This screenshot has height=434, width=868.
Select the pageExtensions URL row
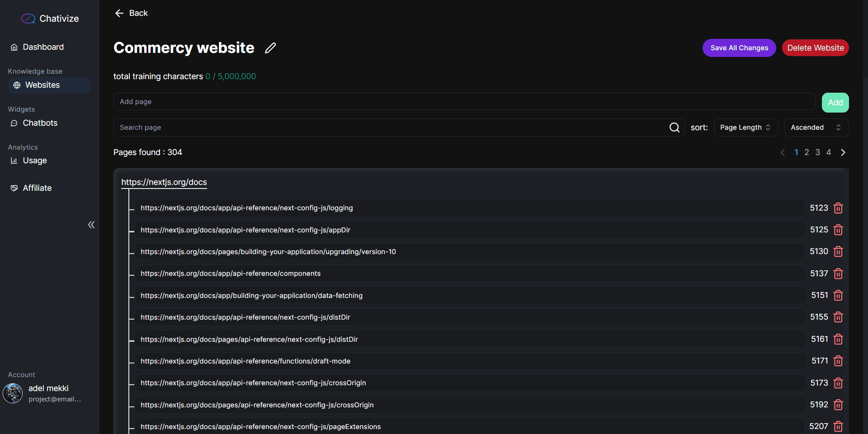(x=470, y=426)
